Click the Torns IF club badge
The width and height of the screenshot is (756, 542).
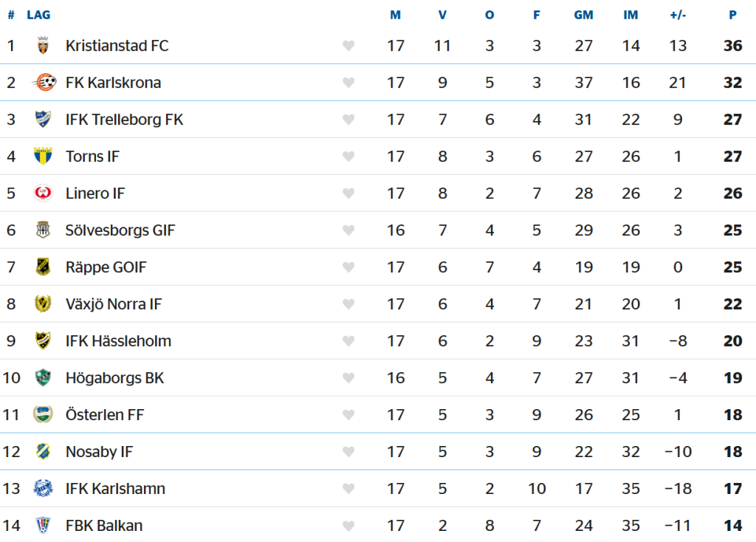tap(43, 157)
